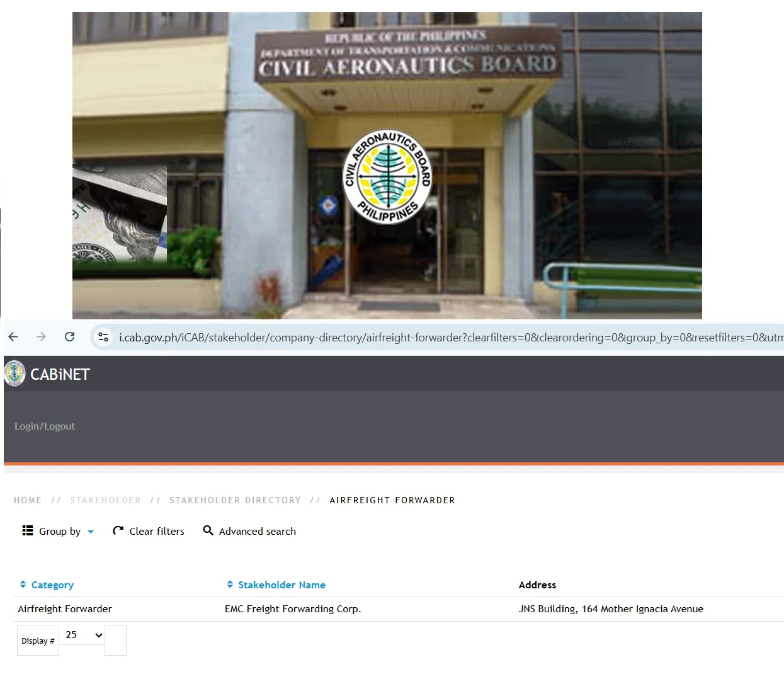784x679 pixels.
Task: Select the Airfreight Forwarder category cell
Action: [x=65, y=608]
